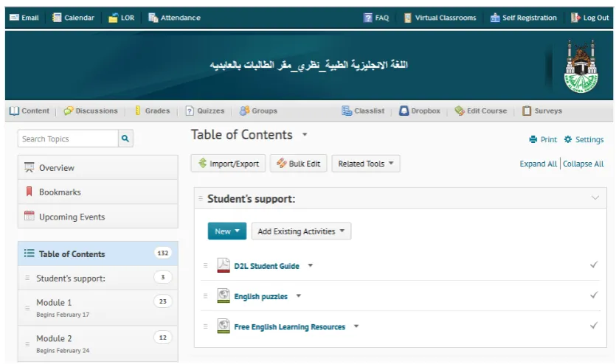Click the Dropbox icon

[x=404, y=111]
